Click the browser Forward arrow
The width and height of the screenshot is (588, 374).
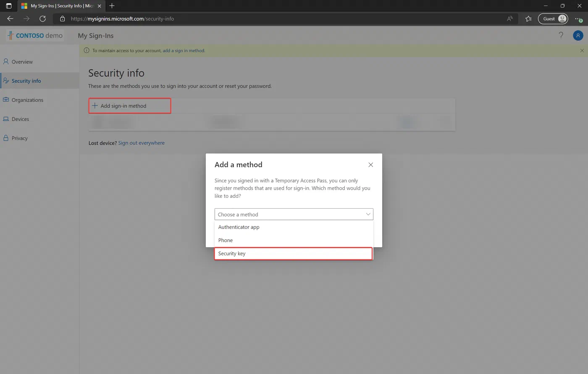coord(26,18)
